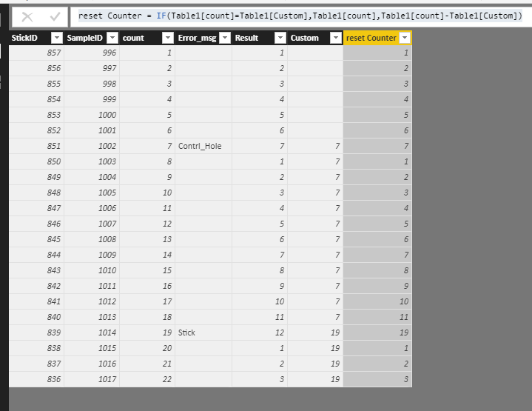Image resolution: width=532 pixels, height=411 pixels.
Task: Click Custom cell in row 1017
Action: pos(315,379)
